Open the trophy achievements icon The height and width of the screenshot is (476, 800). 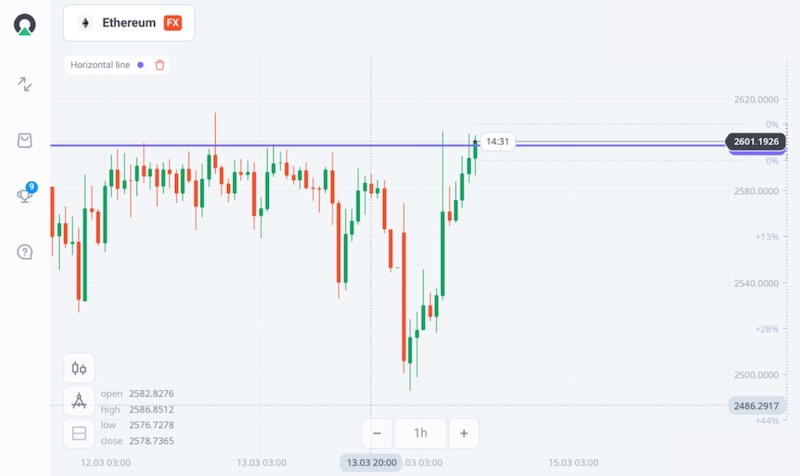[x=25, y=195]
